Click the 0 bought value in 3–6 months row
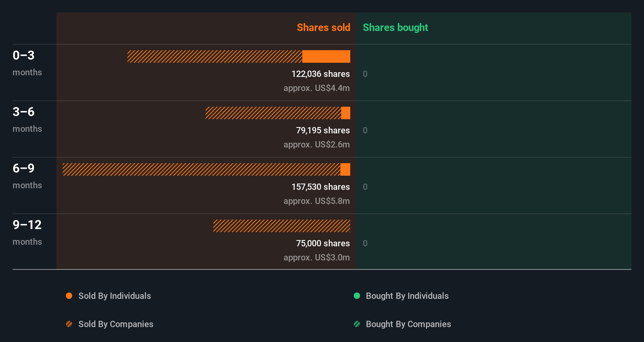The height and width of the screenshot is (342, 644). (365, 130)
